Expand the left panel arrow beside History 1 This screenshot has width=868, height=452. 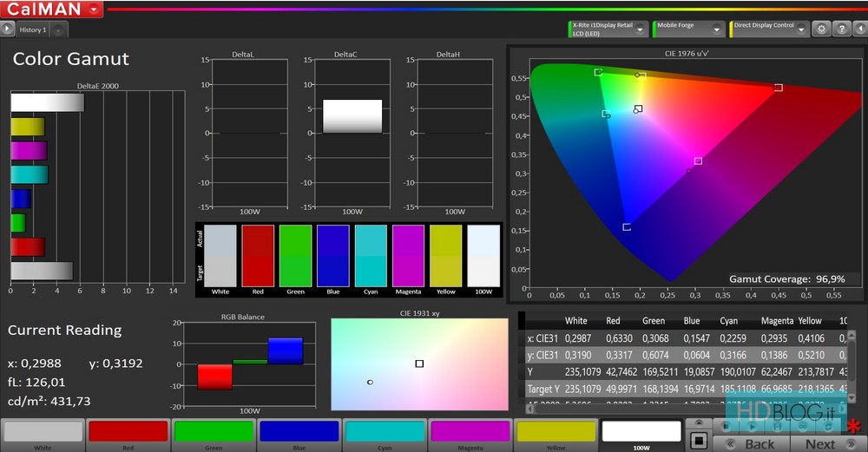click(7, 29)
